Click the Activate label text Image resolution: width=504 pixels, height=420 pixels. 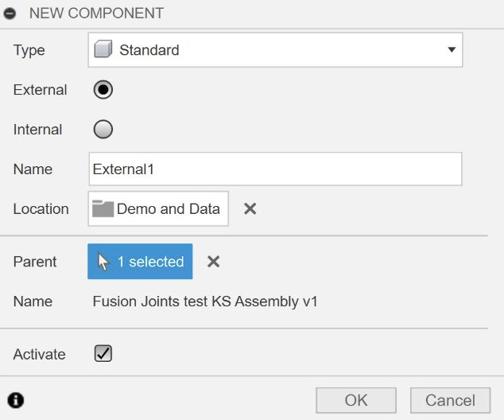[40, 355]
